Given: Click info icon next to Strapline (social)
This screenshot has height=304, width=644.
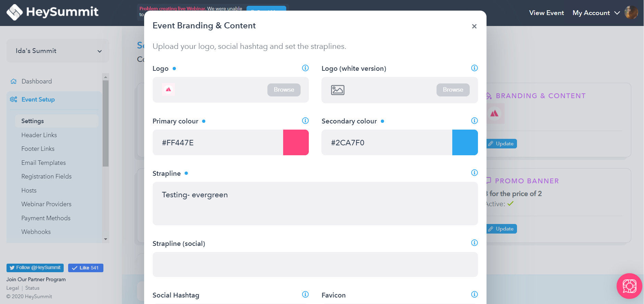Looking at the screenshot, I should [x=475, y=243].
